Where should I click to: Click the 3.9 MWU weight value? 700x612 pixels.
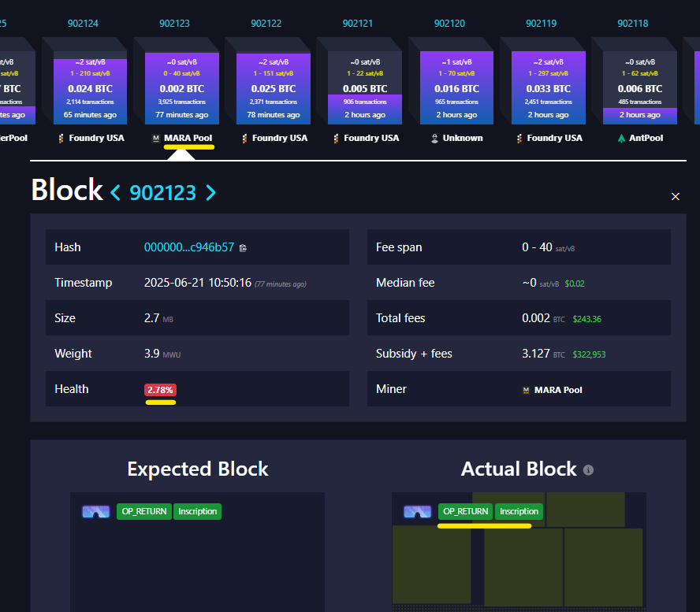(x=162, y=354)
